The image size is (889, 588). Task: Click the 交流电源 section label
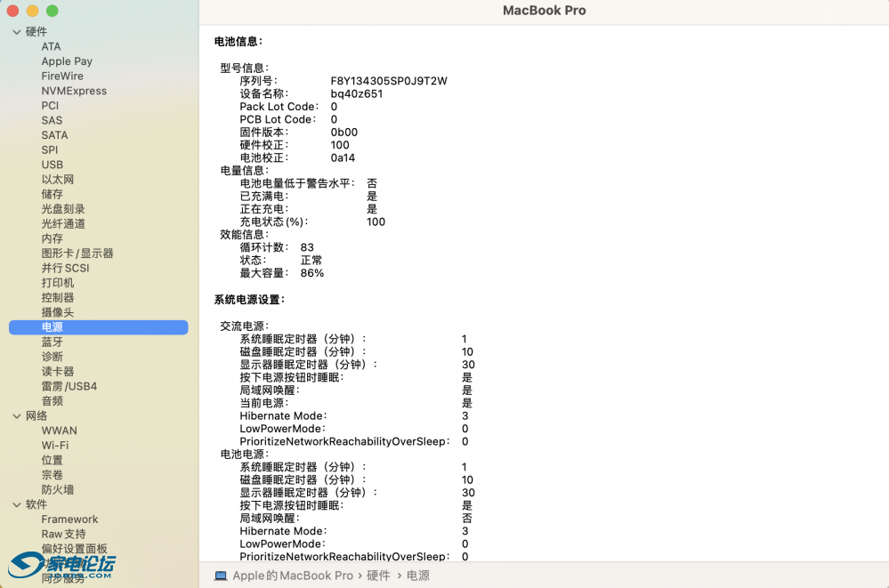pos(245,326)
